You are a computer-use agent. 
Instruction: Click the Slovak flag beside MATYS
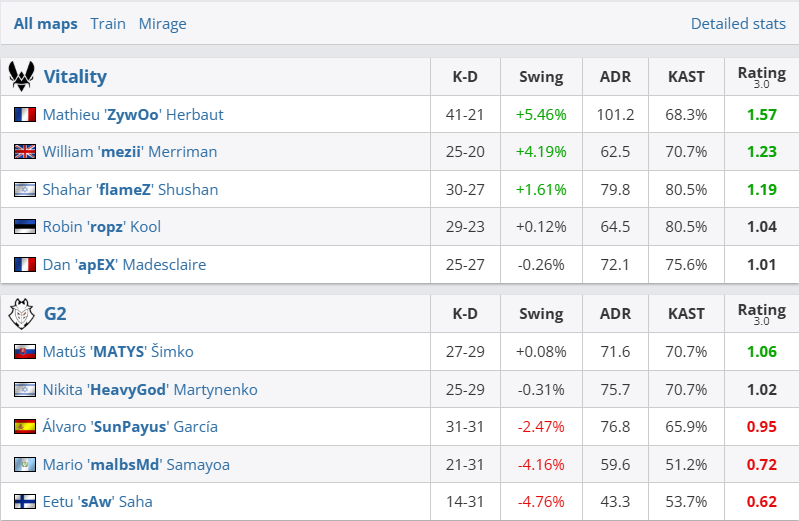pos(25,352)
